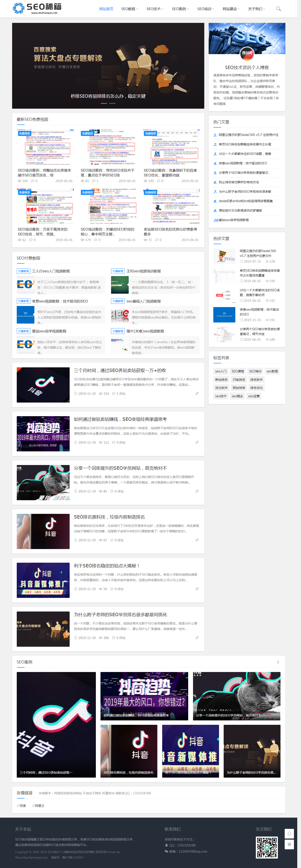
Task: Expand the SEO技术 navigation dropdown
Action: point(155,9)
